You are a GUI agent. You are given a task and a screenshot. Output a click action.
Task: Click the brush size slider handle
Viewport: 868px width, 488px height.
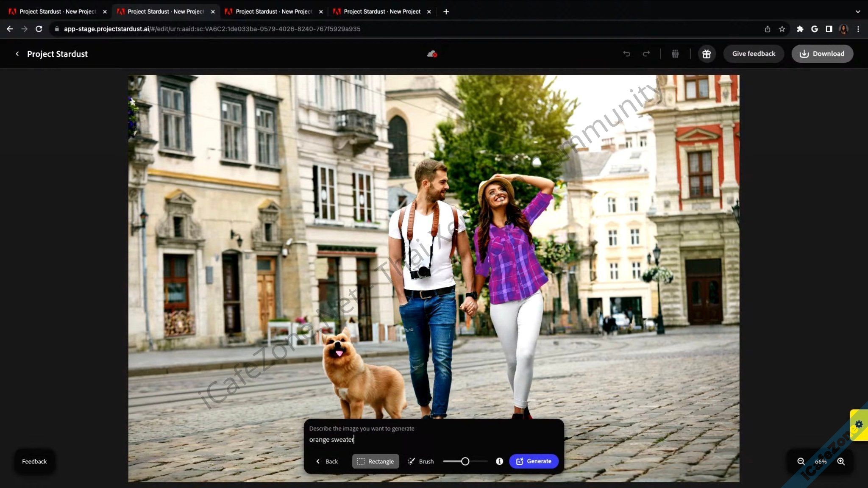click(465, 461)
